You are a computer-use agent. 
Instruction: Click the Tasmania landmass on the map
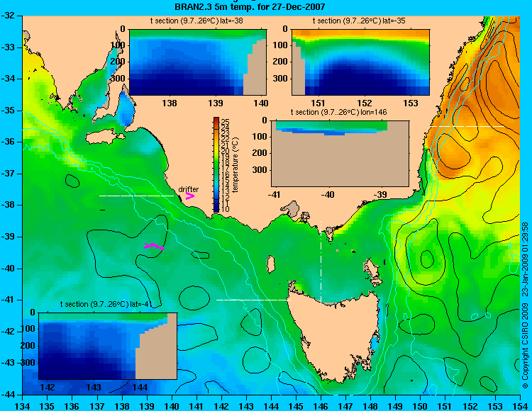336,334
